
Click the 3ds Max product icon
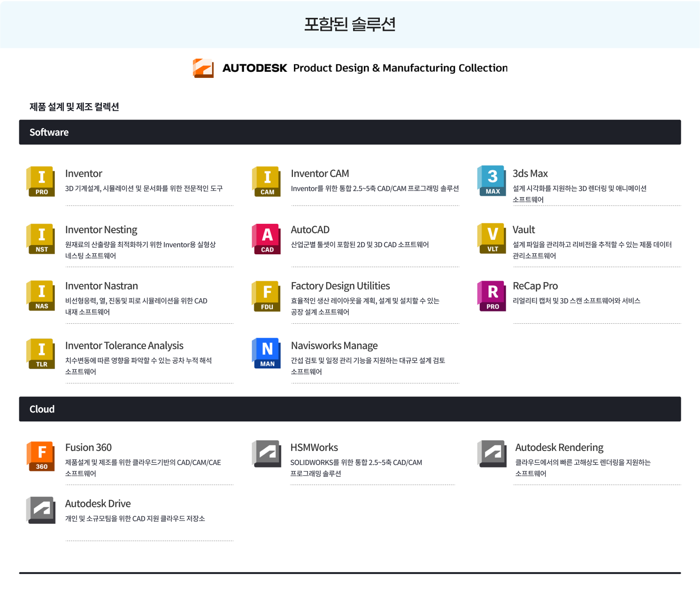(x=492, y=180)
